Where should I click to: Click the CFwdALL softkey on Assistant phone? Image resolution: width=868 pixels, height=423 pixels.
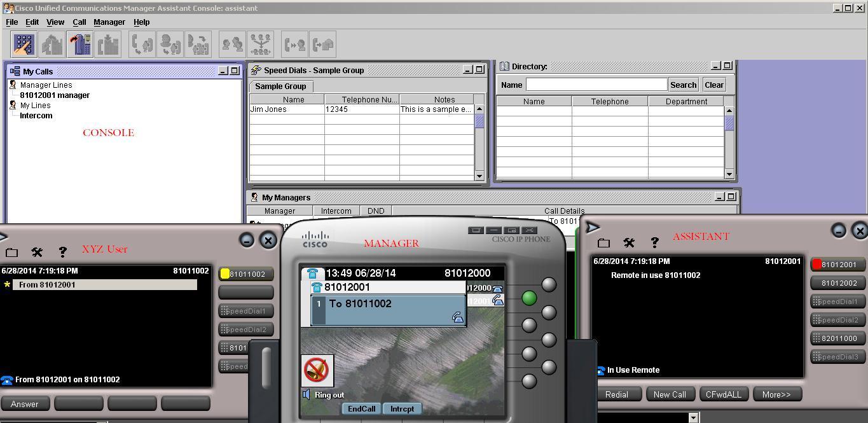724,394
